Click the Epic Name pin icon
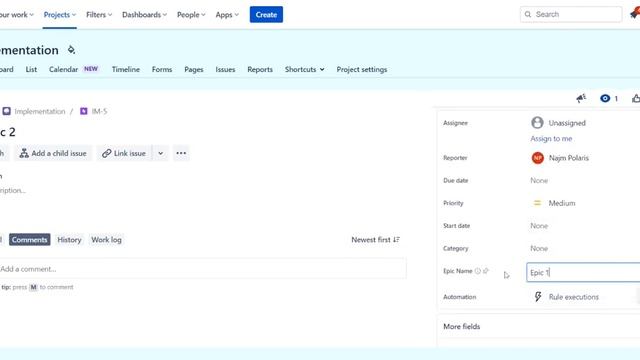Image resolution: width=640 pixels, height=360 pixels. (x=486, y=271)
